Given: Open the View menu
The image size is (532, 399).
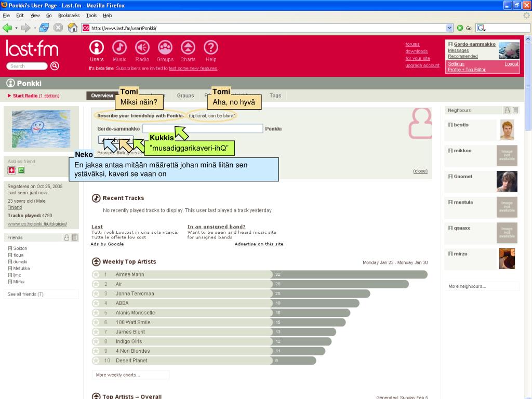Looking at the screenshot, I should pyautogui.click(x=35, y=16).
